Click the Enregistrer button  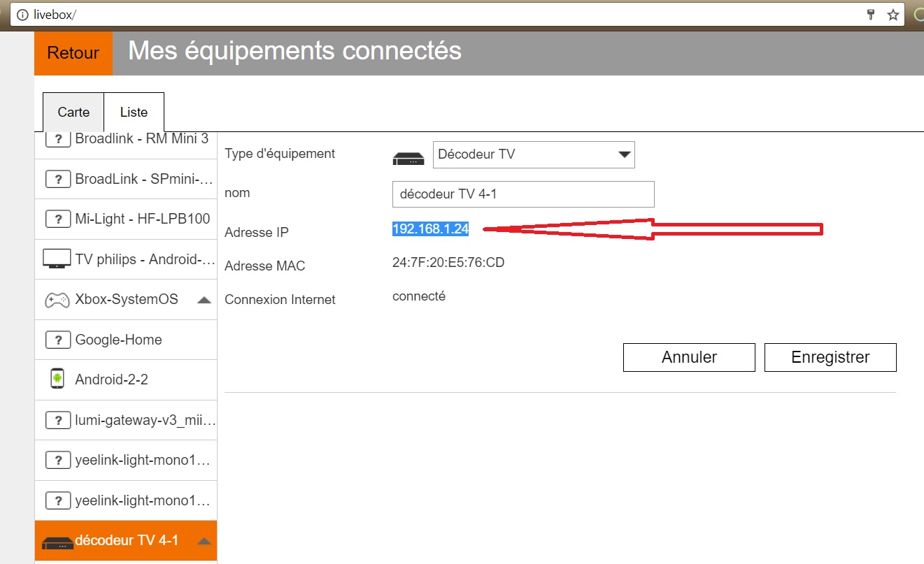click(830, 357)
